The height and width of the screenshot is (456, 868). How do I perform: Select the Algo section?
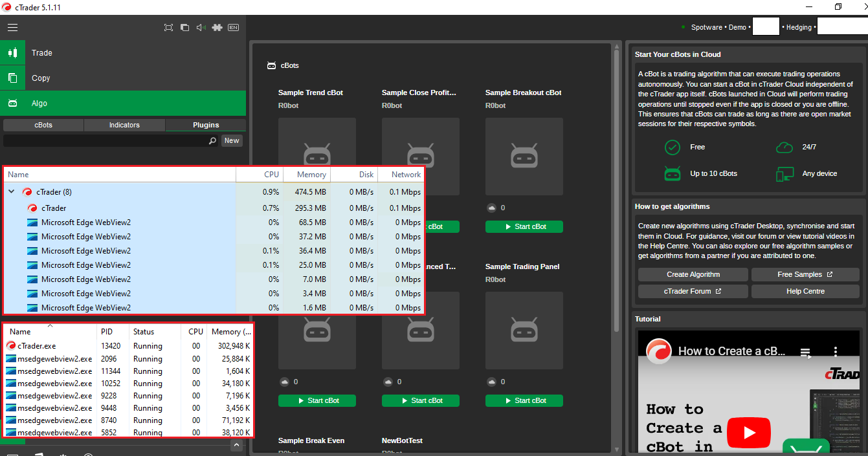click(x=123, y=103)
